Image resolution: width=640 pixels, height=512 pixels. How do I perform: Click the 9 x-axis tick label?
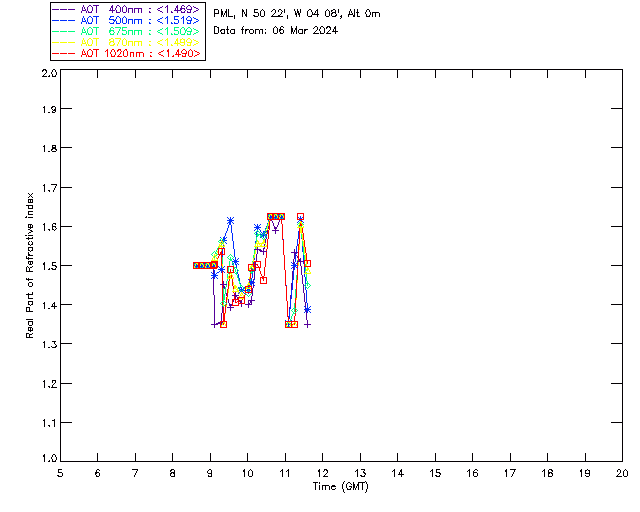tap(210, 473)
